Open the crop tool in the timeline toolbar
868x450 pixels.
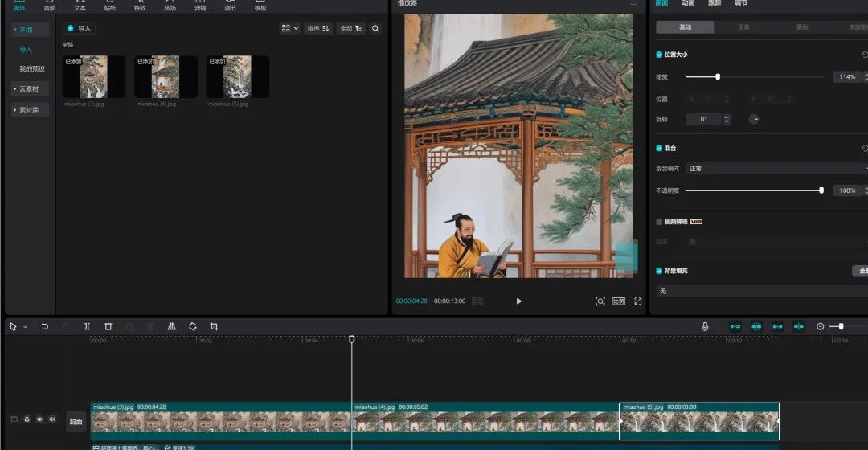(214, 326)
